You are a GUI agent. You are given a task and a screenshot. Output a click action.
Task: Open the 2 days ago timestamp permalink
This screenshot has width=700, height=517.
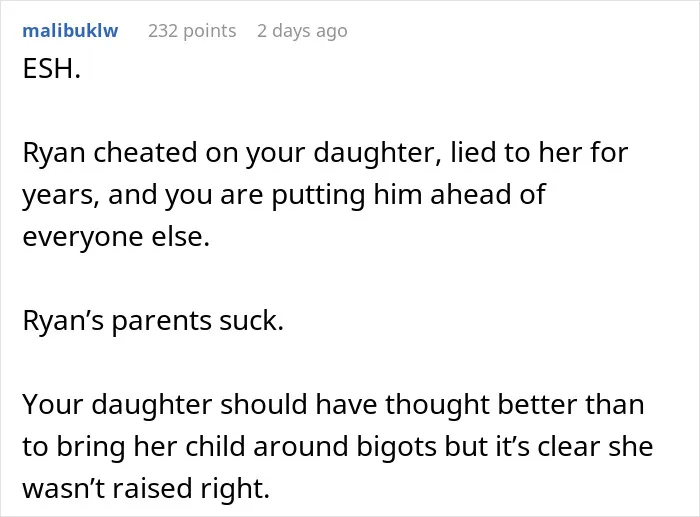[x=302, y=31]
